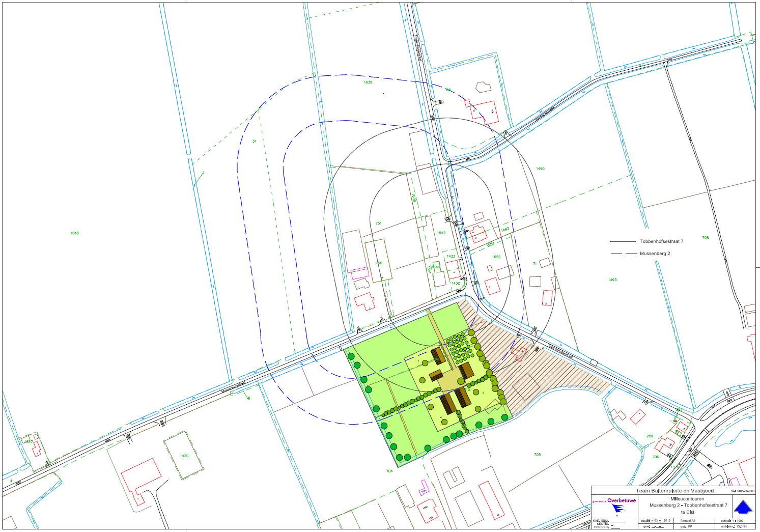The image size is (760, 532).
Task: Click the blue dashed legend line sample
Action: (624, 254)
